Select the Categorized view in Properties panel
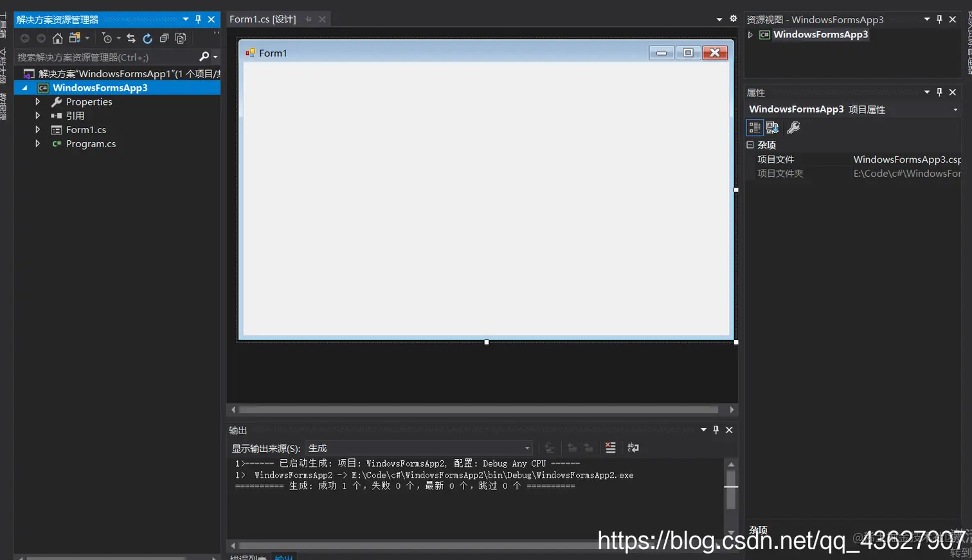Viewport: 972px width, 560px height. 753,127
